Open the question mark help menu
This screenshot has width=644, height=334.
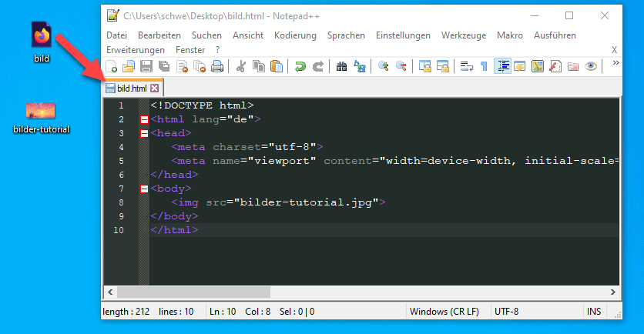pos(218,50)
